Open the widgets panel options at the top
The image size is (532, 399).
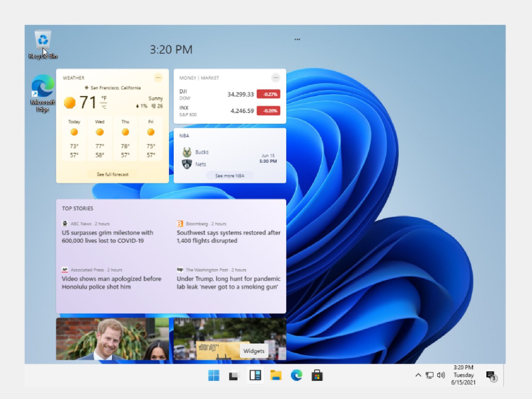[x=297, y=39]
